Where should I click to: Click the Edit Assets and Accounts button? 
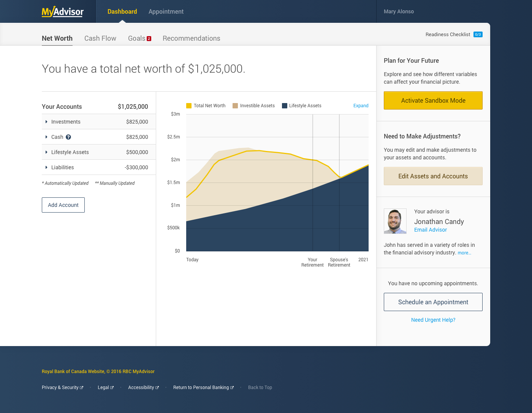pyautogui.click(x=433, y=176)
